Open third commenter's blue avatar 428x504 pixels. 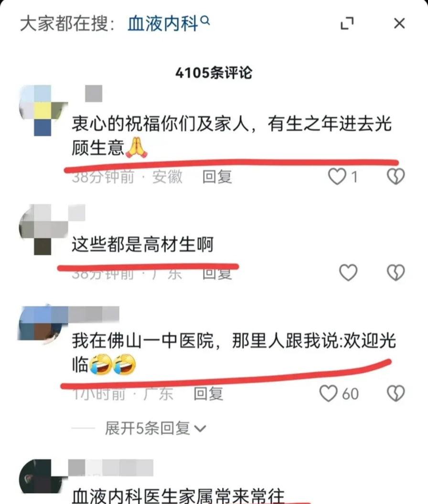pyautogui.click(x=43, y=324)
